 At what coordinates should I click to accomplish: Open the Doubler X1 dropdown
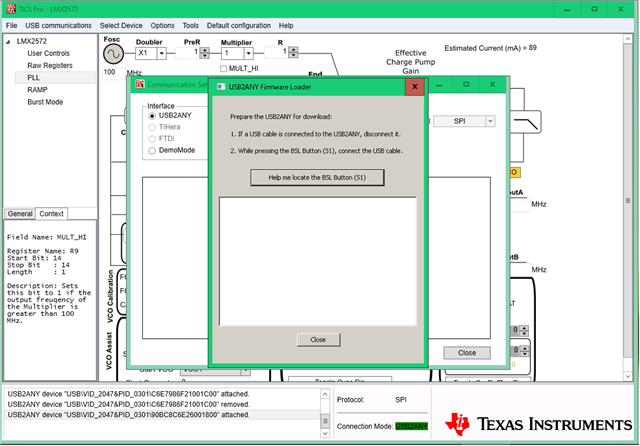(162, 53)
